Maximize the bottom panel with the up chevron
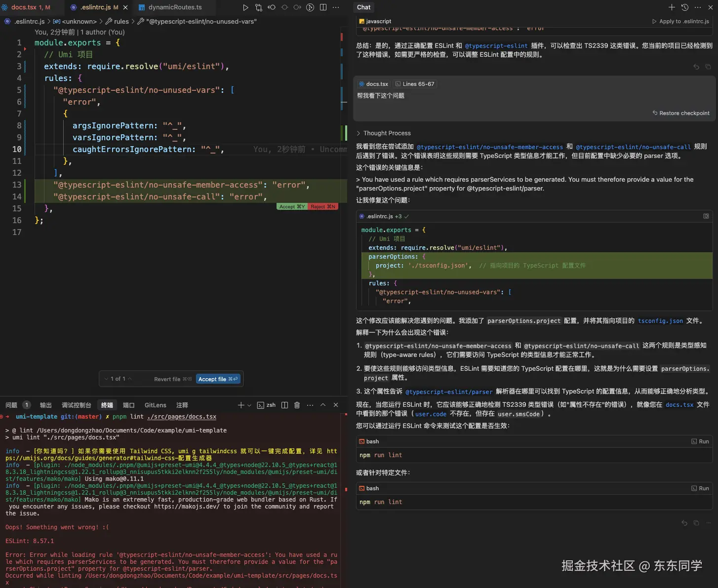Image resolution: width=718 pixels, height=588 pixels. click(x=323, y=405)
